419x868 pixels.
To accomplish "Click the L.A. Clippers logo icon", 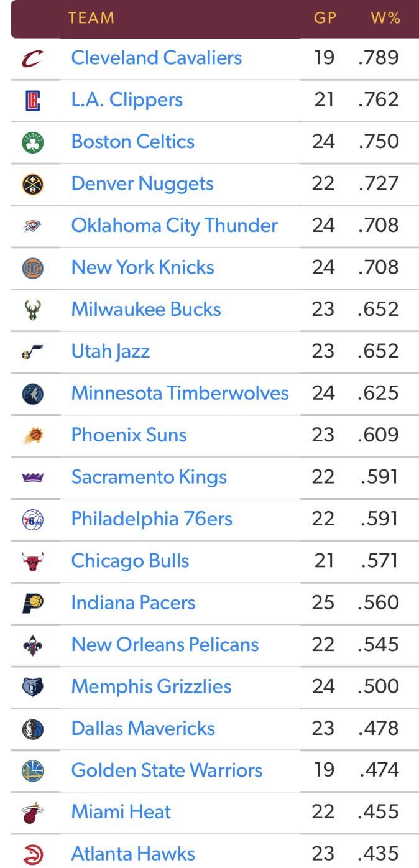I will (32, 101).
